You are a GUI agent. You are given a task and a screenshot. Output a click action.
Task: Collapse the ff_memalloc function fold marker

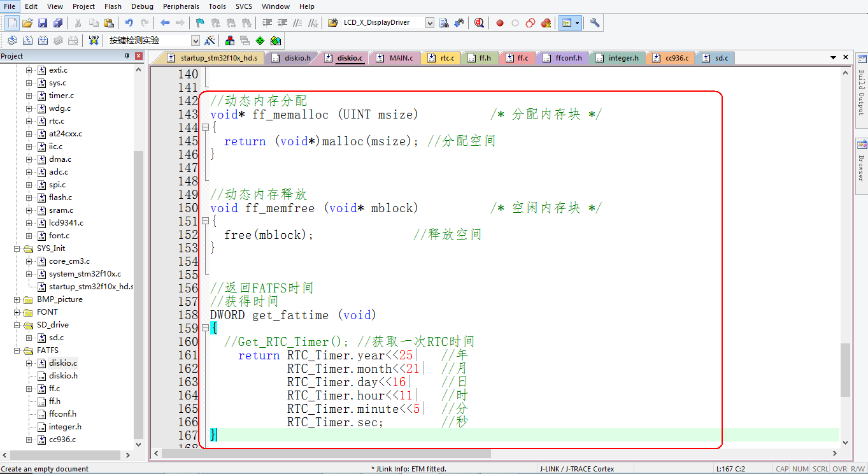click(x=205, y=127)
